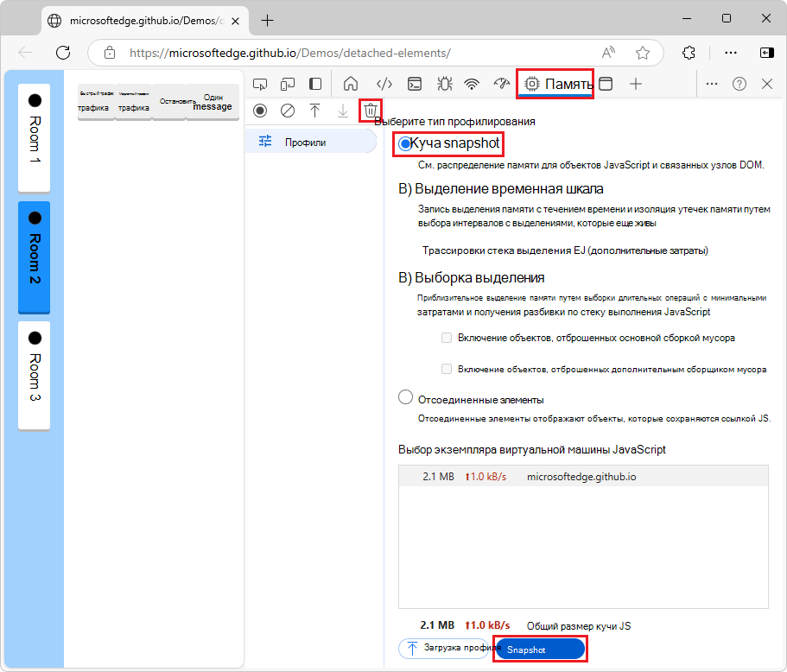The image size is (787, 672).
Task: Reload the page with refresh icon
Action: point(63,53)
